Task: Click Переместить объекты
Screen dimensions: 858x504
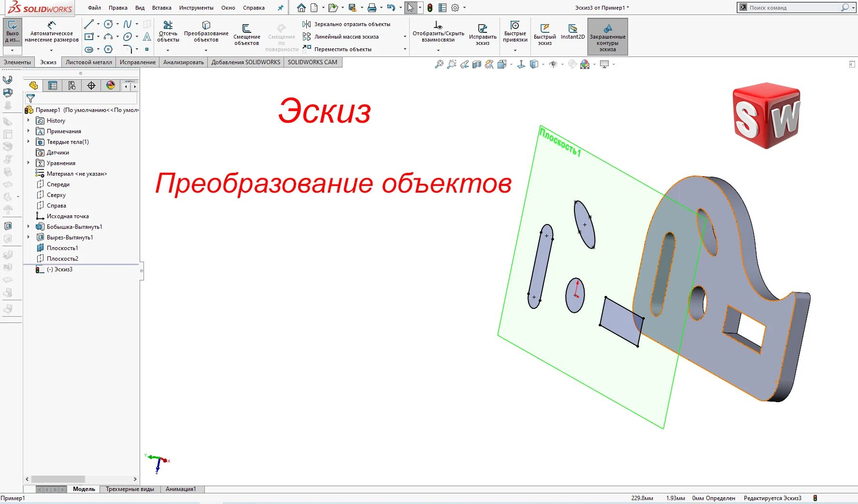Action: tap(337, 49)
